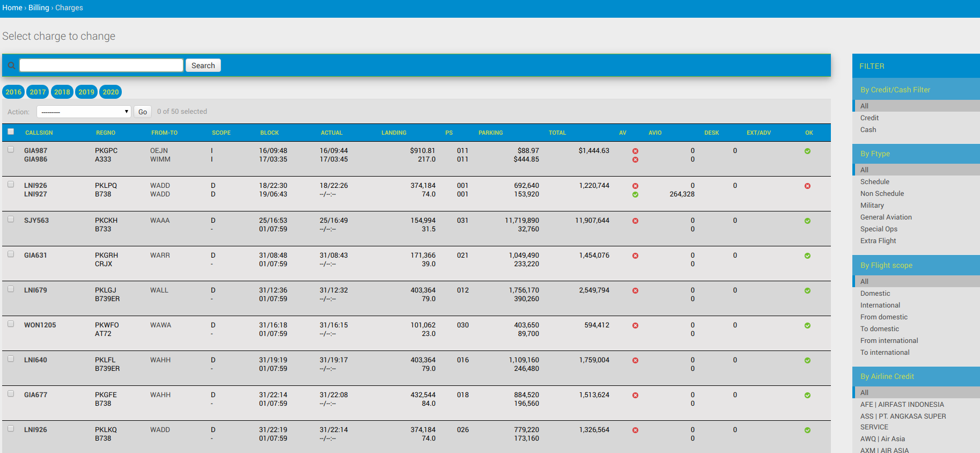Click the search magnifier icon

[x=11, y=65]
